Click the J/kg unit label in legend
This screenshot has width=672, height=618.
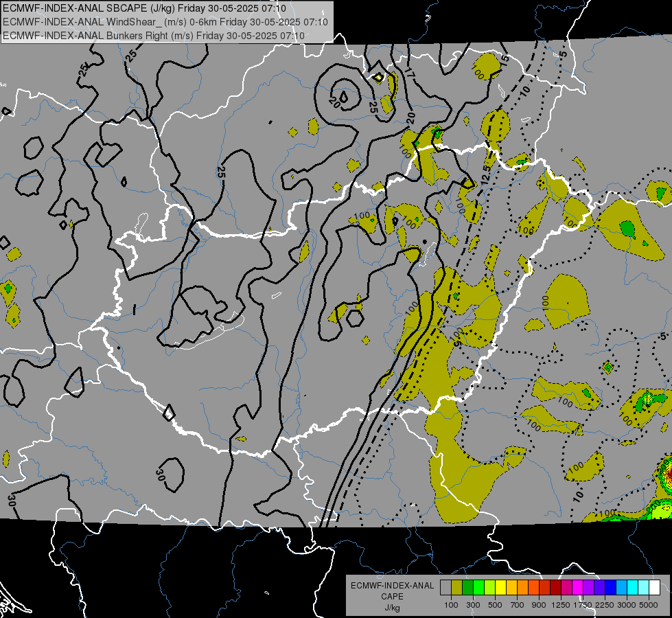coord(392,608)
